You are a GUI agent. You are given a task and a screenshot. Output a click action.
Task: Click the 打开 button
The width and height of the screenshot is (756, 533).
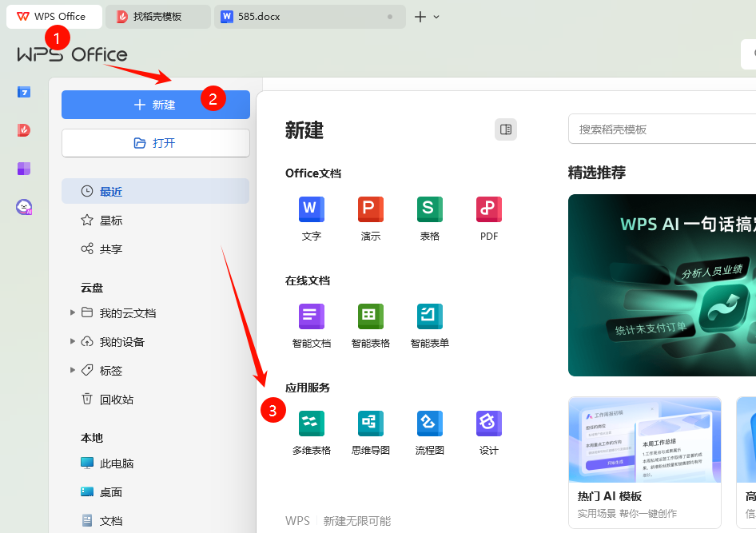pyautogui.click(x=156, y=143)
